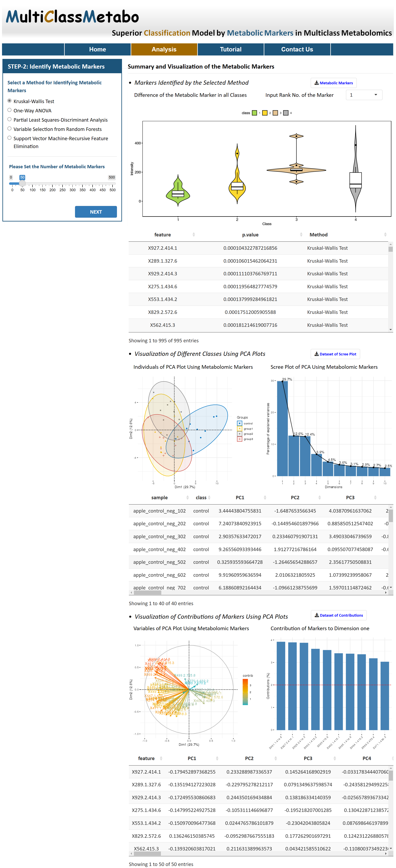The image size is (396, 868).
Task: Select the One-Way ANOVA method
Action: tap(9, 110)
